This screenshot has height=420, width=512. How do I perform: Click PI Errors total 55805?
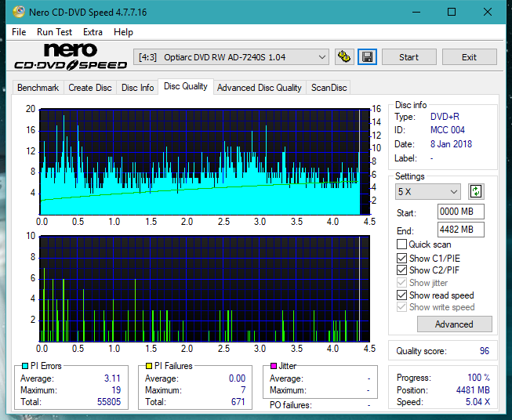coord(109,402)
